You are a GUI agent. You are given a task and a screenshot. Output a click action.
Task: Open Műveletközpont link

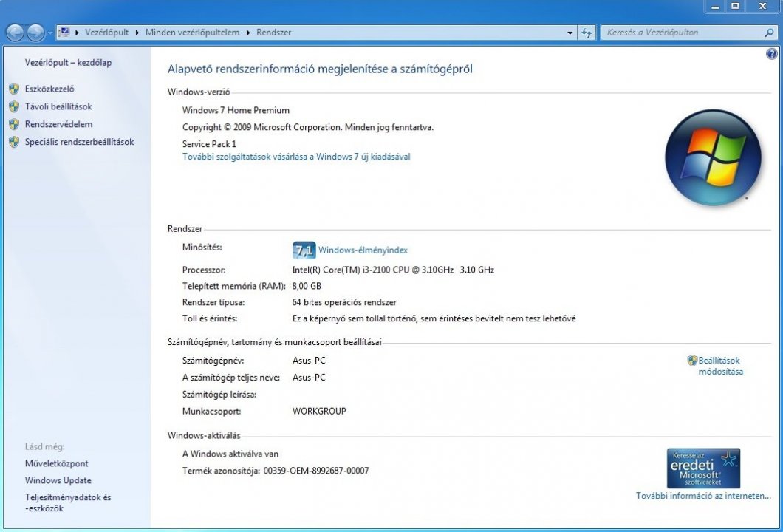(x=56, y=463)
